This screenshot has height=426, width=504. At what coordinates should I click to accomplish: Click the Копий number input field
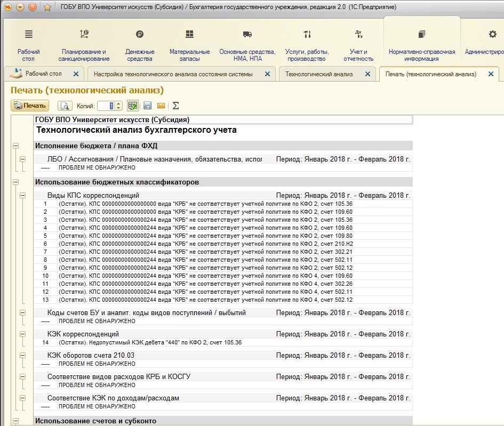(x=106, y=106)
